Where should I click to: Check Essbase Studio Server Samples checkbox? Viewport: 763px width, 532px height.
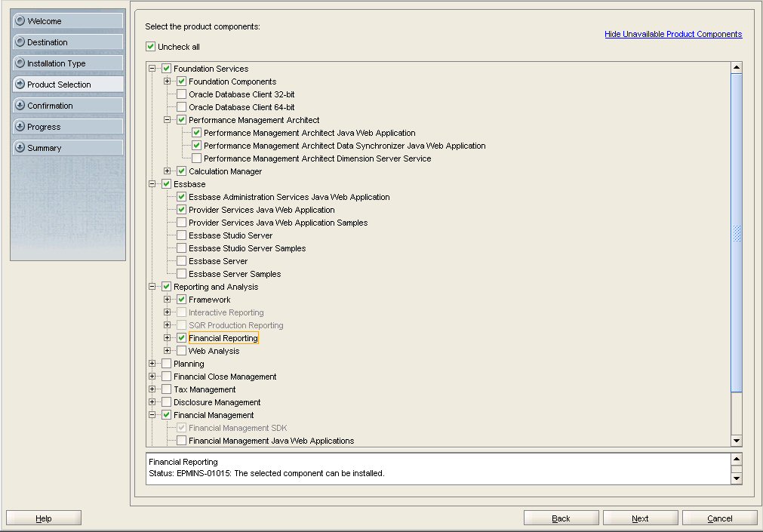pos(181,248)
